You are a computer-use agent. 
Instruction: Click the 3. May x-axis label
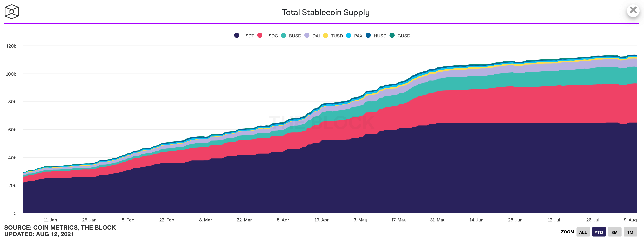[360, 220]
